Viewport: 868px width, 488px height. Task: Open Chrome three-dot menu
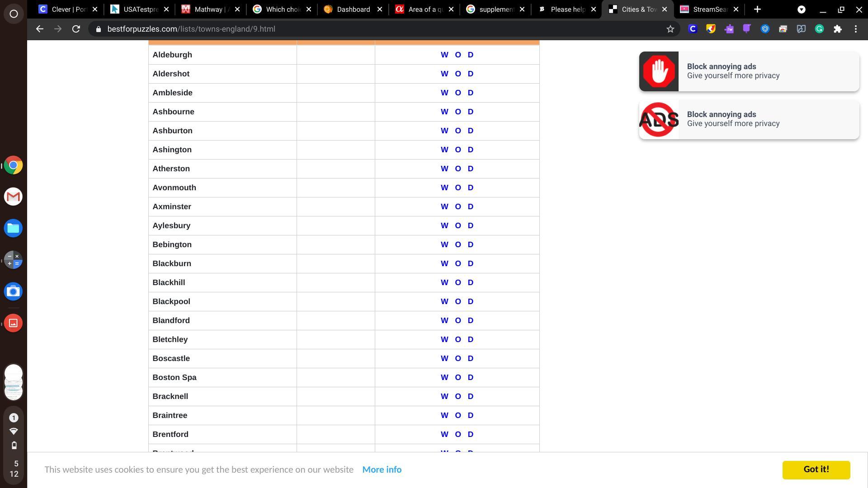tap(856, 29)
